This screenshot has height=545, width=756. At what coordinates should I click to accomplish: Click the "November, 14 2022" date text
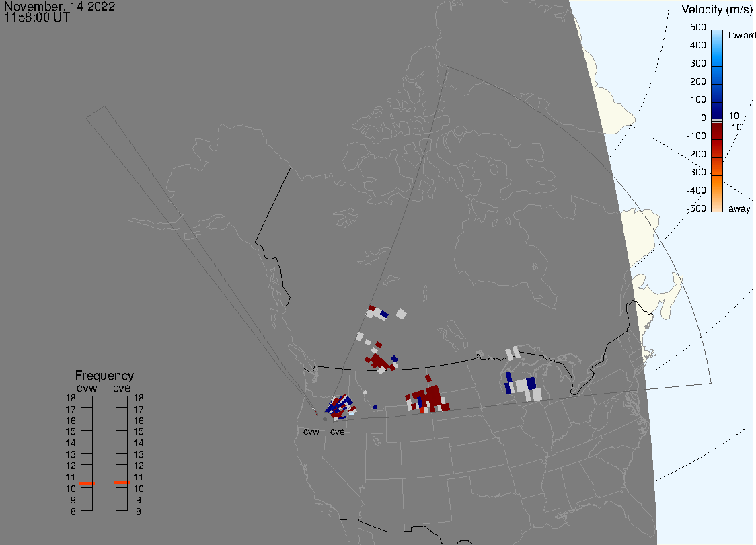tap(59, 6)
